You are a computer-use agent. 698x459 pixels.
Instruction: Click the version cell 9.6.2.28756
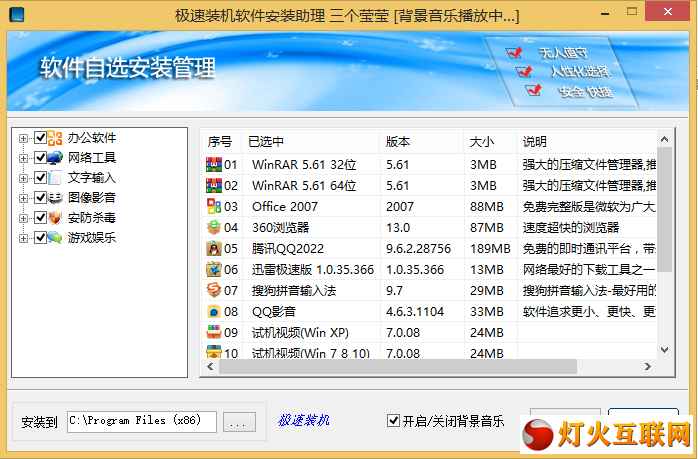tap(418, 248)
